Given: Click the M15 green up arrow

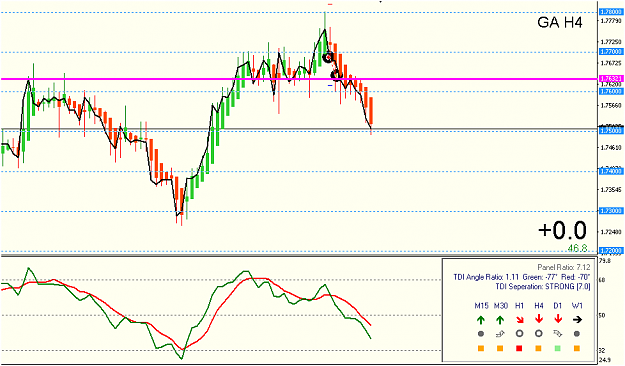Looking at the screenshot, I should [481, 319].
